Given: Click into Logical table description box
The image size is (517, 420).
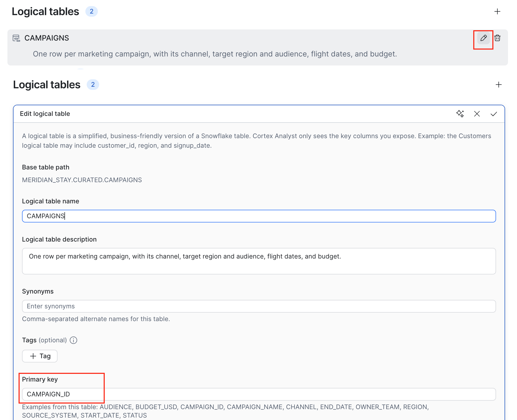Looking at the screenshot, I should pos(259,261).
